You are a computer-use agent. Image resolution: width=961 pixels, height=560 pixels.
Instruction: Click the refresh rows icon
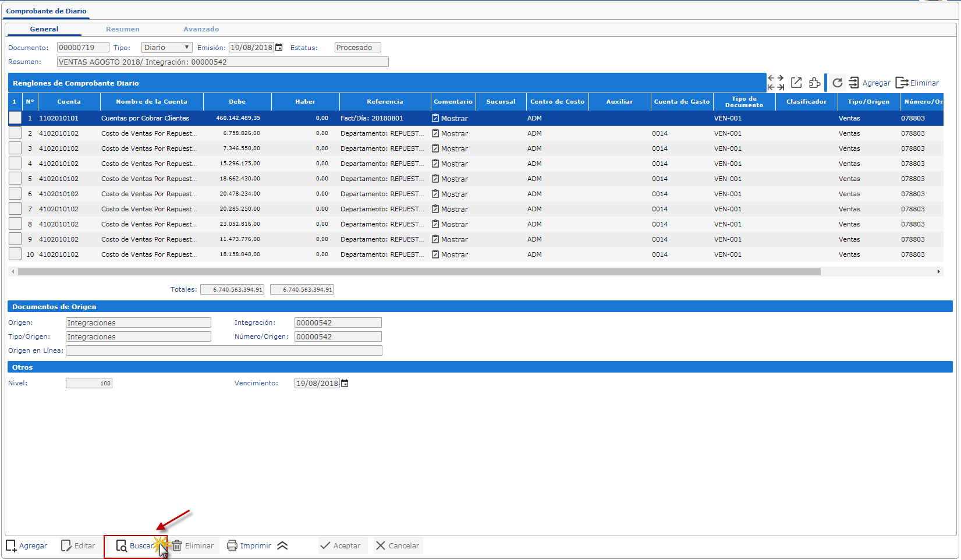point(837,83)
